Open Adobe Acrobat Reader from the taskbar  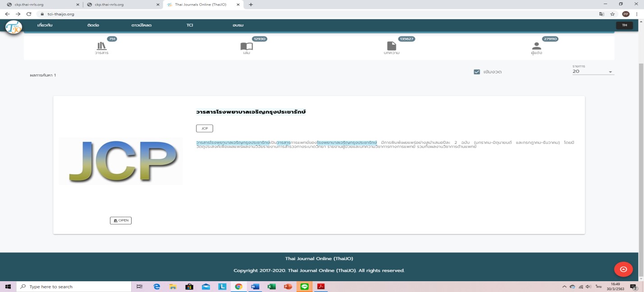[x=321, y=287]
